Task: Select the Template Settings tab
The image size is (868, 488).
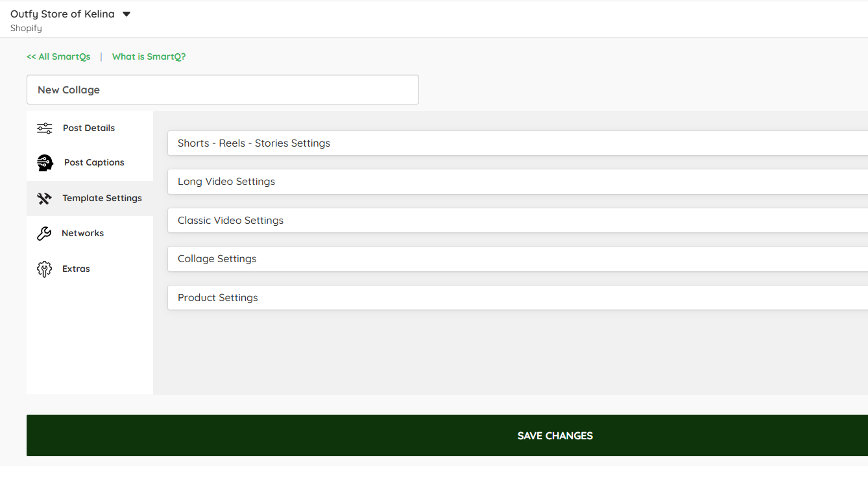Action: coord(90,199)
